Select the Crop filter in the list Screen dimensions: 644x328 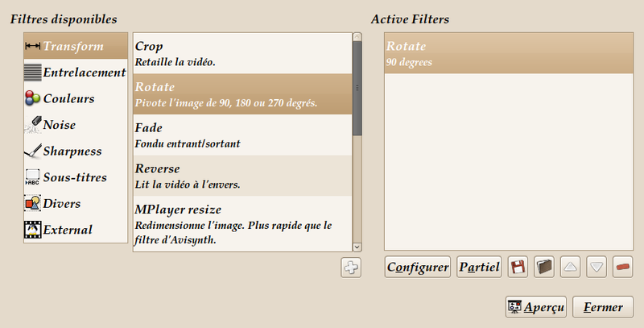tap(242, 53)
